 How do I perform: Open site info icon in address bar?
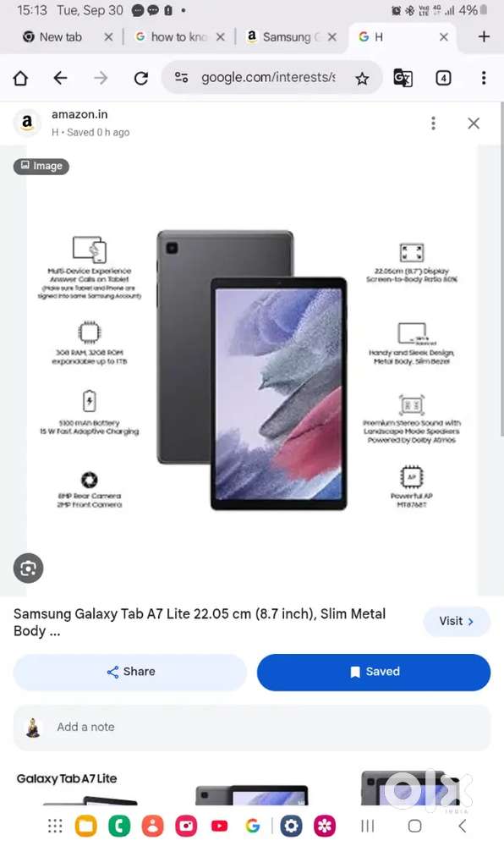pos(182,78)
